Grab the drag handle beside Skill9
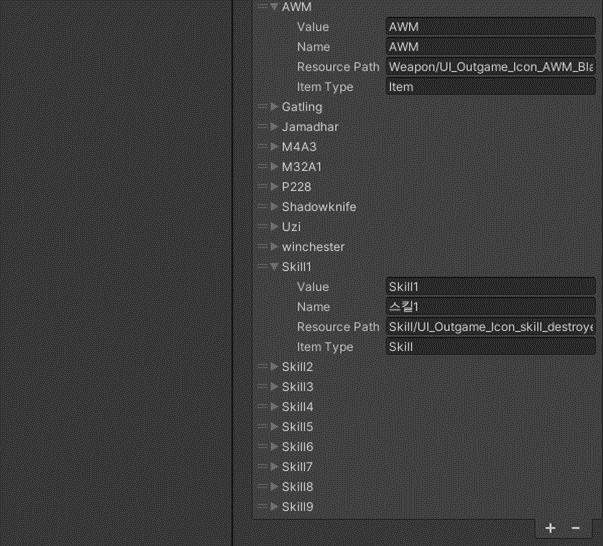The image size is (603, 546). (x=262, y=506)
